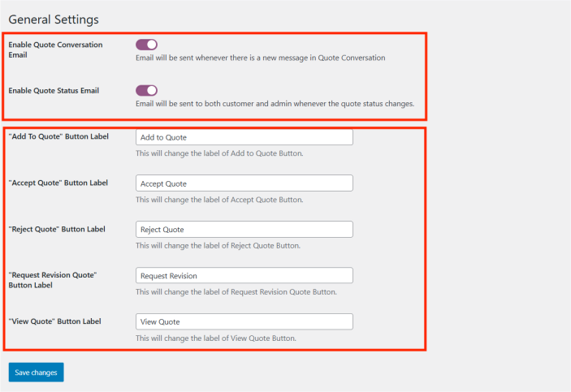Click the View Quote input field

pyautogui.click(x=244, y=322)
